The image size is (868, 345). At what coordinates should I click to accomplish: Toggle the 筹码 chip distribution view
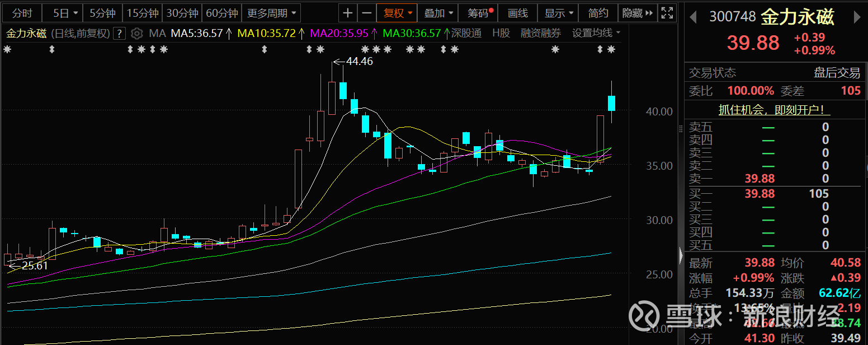[479, 13]
